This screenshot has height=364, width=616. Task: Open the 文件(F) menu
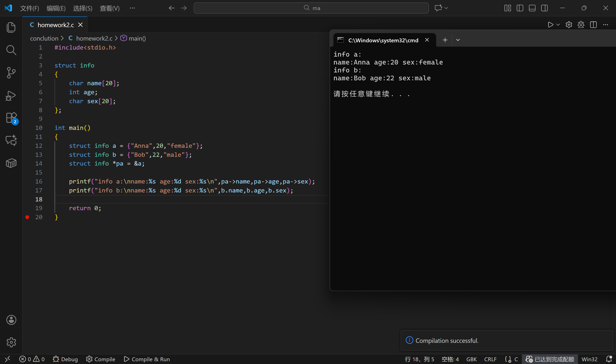[x=30, y=8]
